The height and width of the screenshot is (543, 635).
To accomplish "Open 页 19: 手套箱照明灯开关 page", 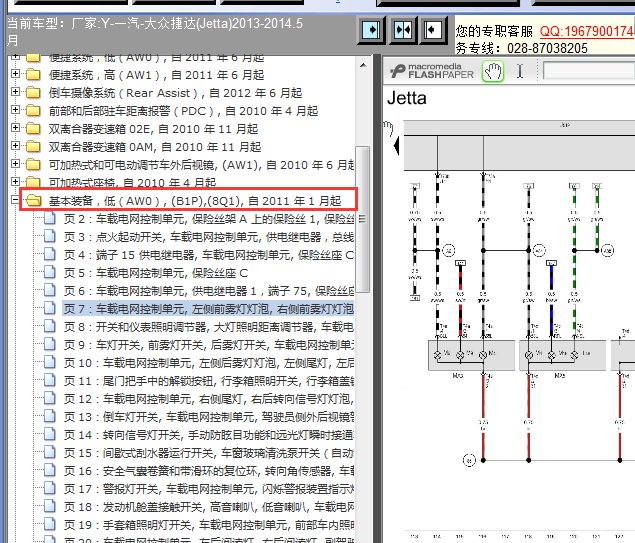I will tap(209, 525).
